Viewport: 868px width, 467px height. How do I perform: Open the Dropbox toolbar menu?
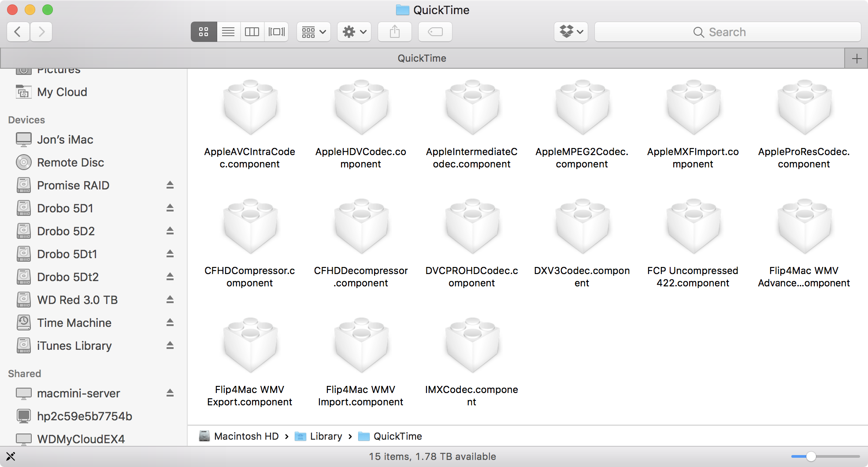[x=571, y=32]
